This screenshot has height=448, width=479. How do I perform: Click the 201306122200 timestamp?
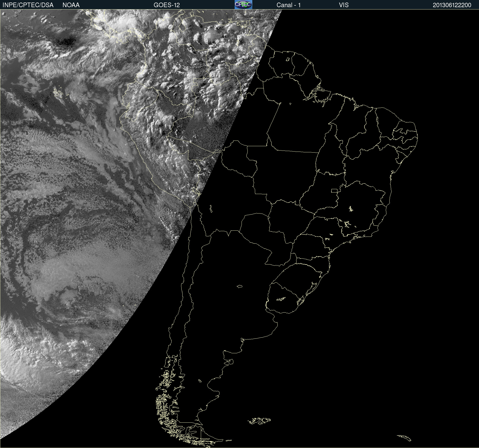coord(452,5)
